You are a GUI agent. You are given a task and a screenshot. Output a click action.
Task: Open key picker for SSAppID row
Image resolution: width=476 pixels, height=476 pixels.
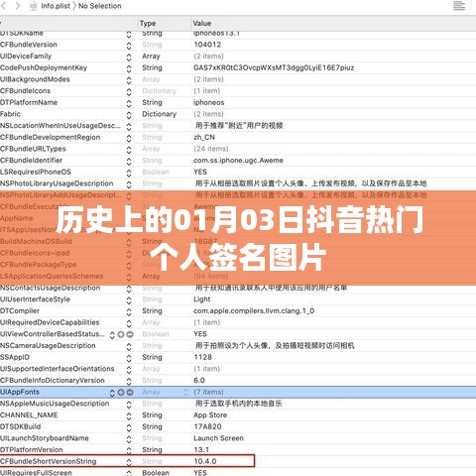(129, 358)
